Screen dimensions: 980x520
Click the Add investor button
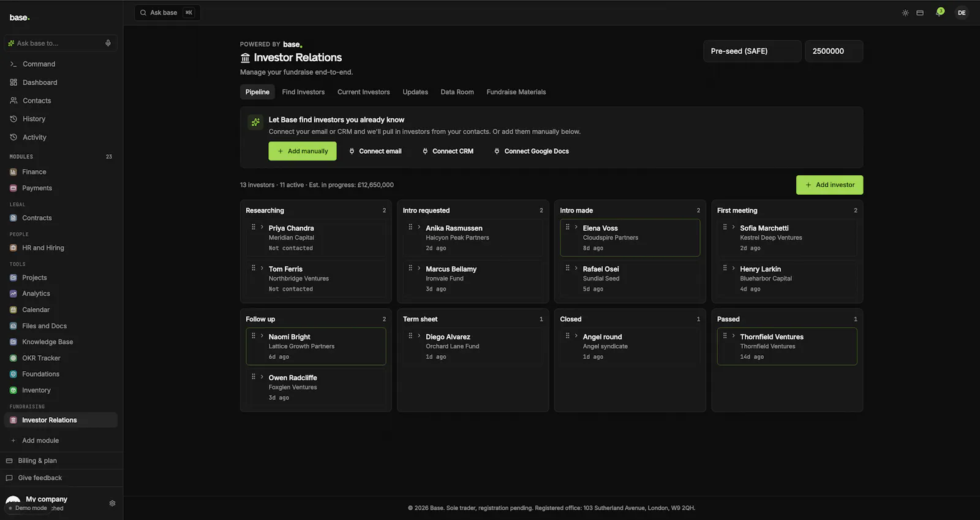[829, 185]
